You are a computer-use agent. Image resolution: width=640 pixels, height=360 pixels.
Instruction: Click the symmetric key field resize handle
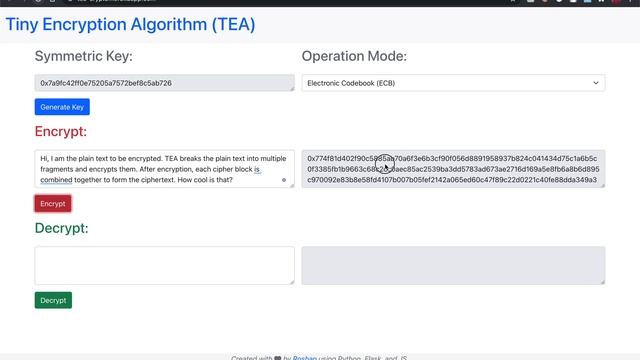(x=292, y=89)
